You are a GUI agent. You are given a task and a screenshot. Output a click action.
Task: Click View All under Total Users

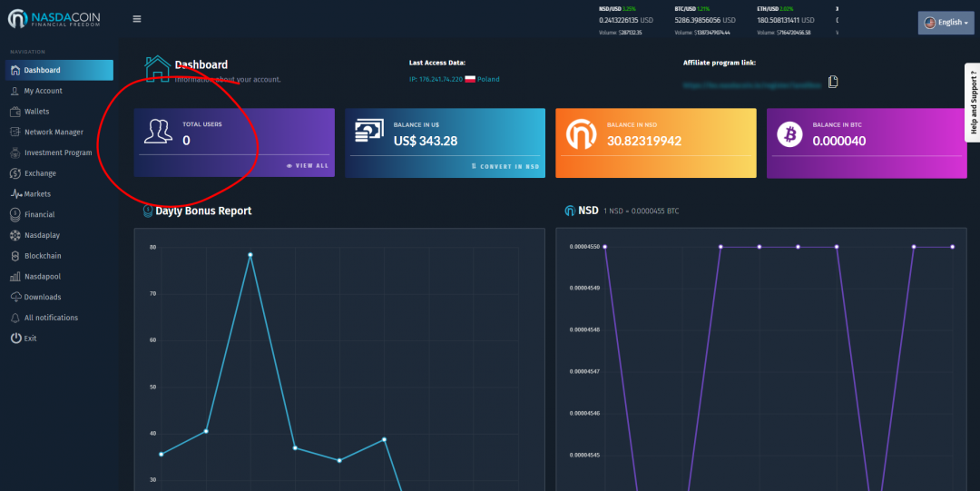pyautogui.click(x=308, y=166)
